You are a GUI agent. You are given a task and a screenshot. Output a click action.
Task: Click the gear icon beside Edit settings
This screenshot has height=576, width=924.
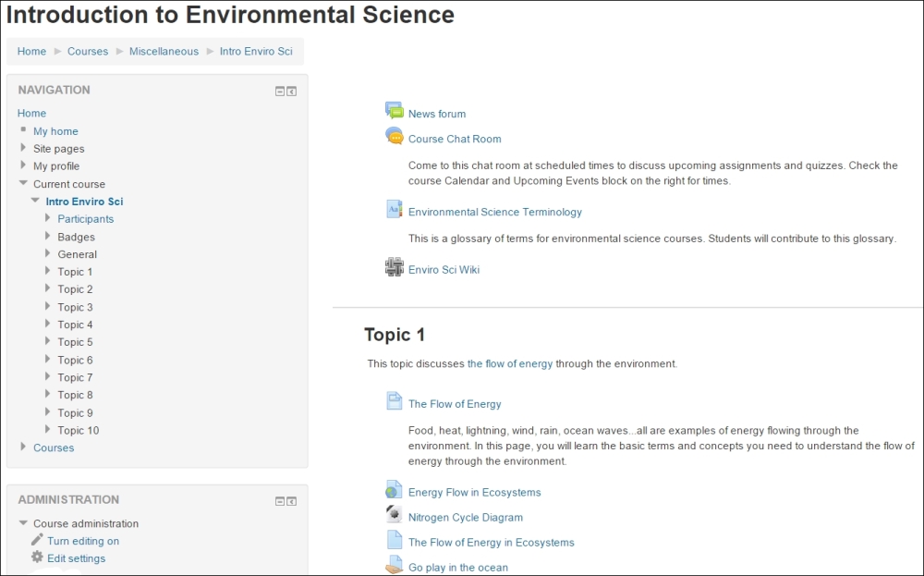coord(37,557)
